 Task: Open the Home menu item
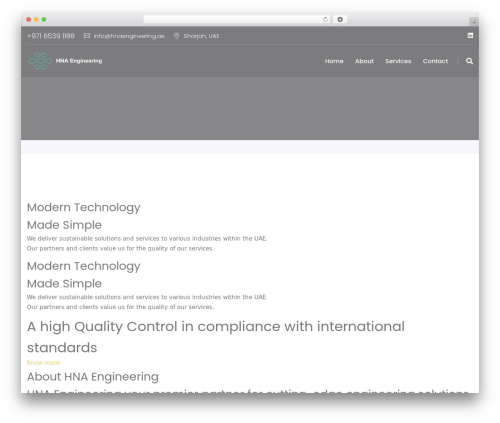[334, 61]
